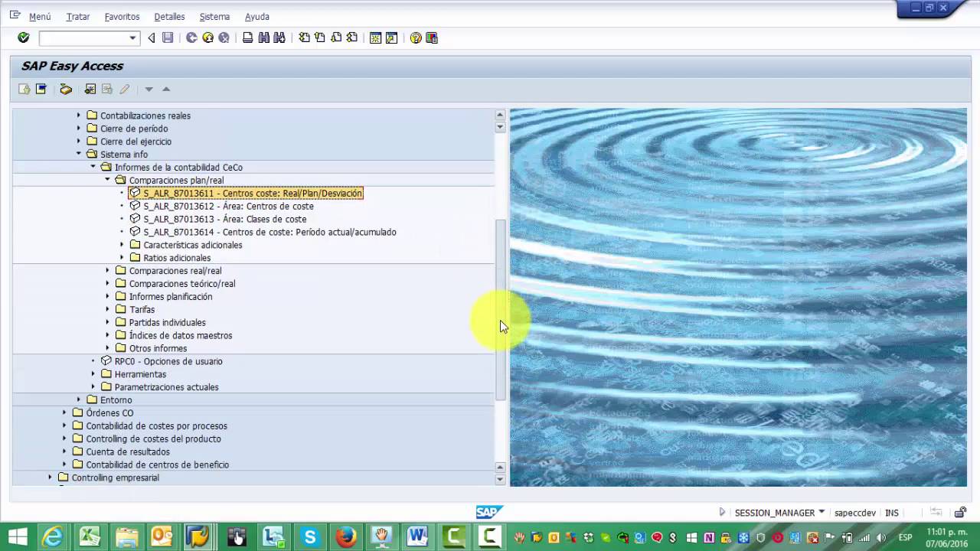This screenshot has width=980, height=551.
Task: Open the Detalles menu
Action: click(x=169, y=16)
